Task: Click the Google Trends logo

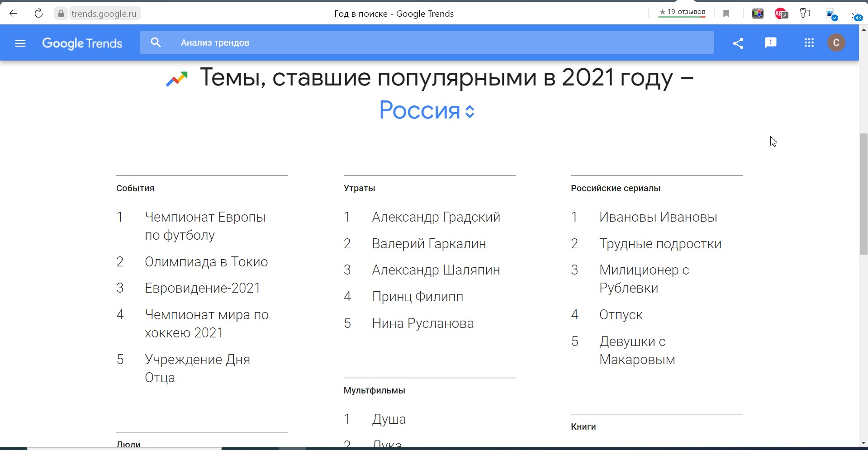Action: 82,43
